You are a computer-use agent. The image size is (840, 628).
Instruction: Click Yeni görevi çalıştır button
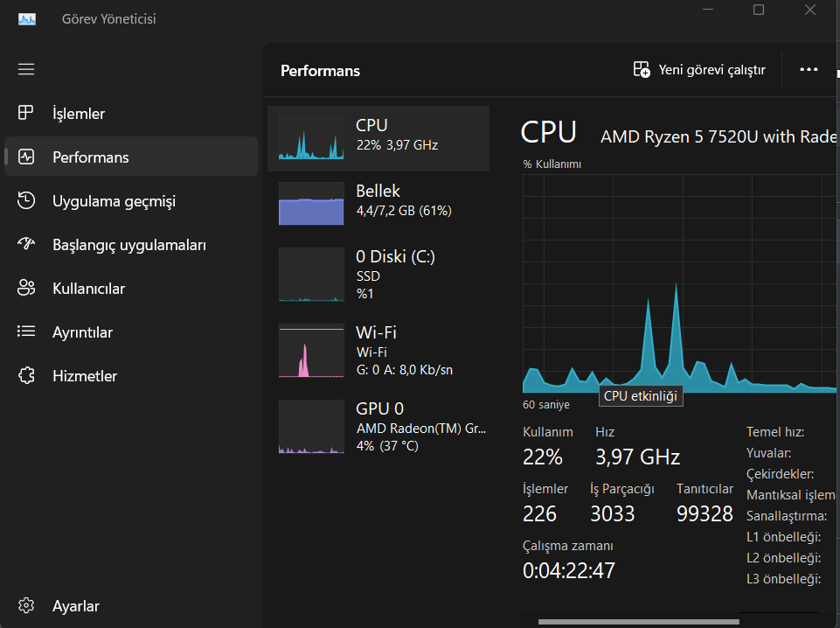[x=699, y=70]
